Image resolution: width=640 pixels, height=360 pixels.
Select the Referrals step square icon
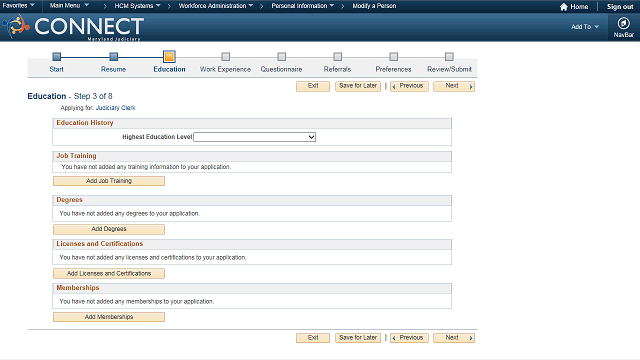pyautogui.click(x=337, y=56)
